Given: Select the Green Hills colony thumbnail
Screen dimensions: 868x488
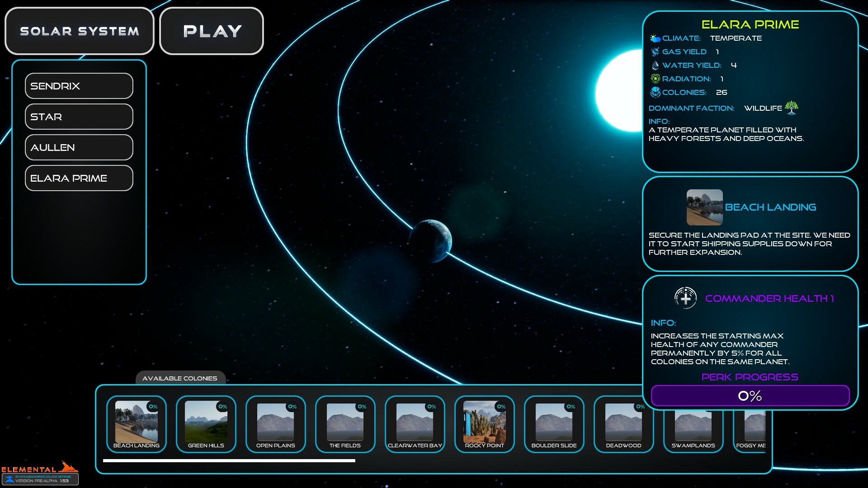Looking at the screenshot, I should 206,423.
